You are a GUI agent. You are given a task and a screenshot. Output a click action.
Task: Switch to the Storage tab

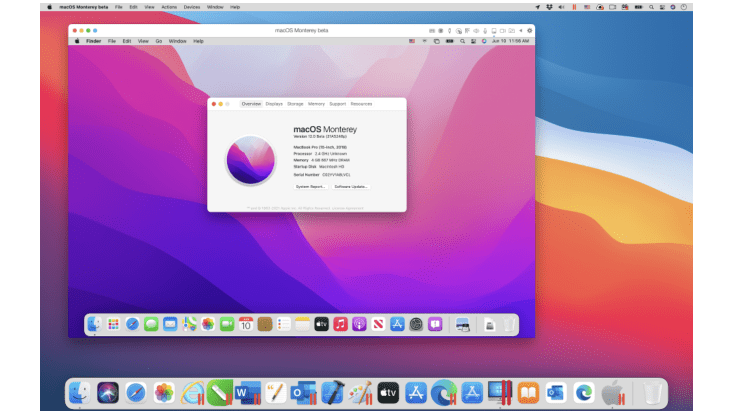pyautogui.click(x=295, y=104)
